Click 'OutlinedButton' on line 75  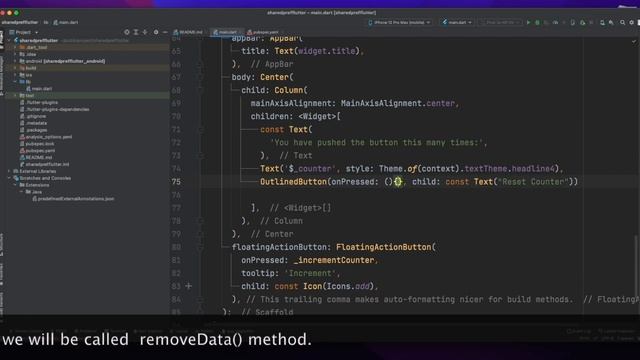click(293, 182)
